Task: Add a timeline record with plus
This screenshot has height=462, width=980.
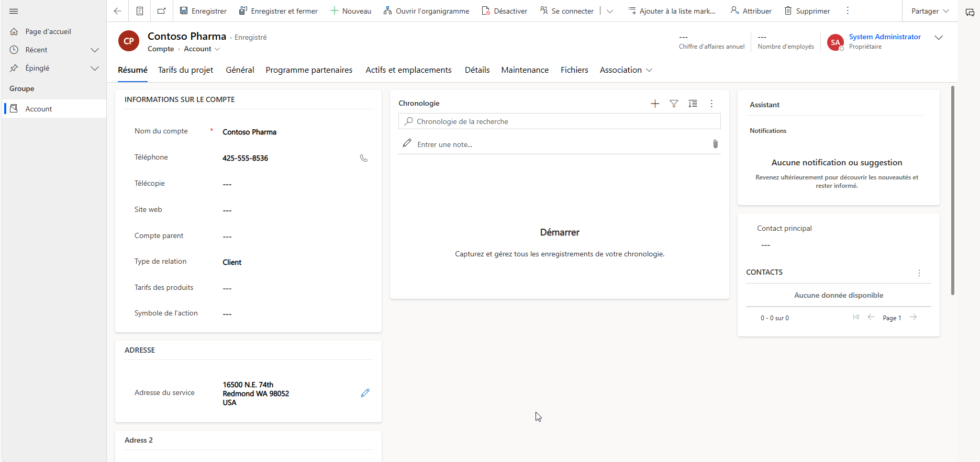Action: [x=655, y=104]
